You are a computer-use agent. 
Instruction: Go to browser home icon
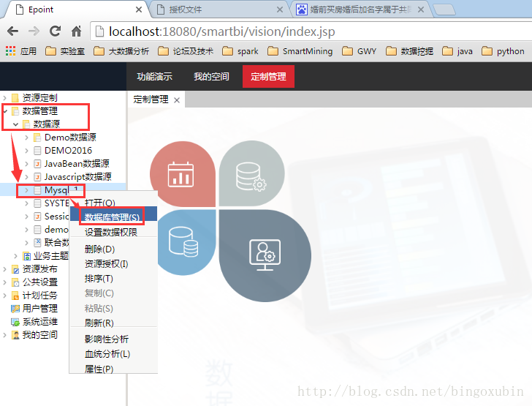(76, 31)
